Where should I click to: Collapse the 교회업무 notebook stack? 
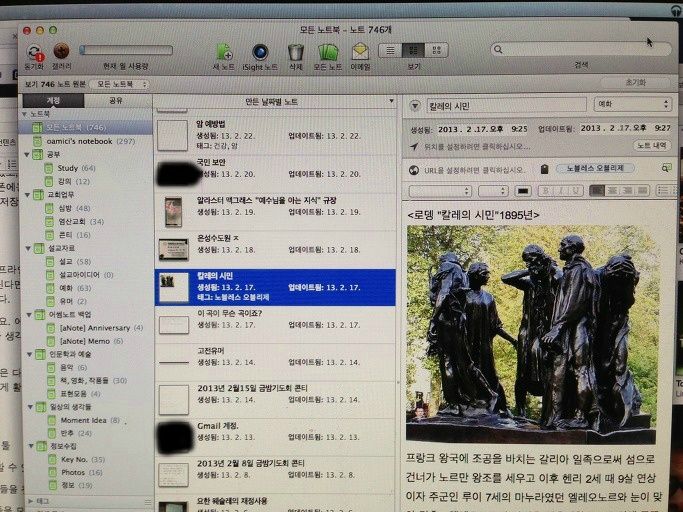tap(27, 194)
